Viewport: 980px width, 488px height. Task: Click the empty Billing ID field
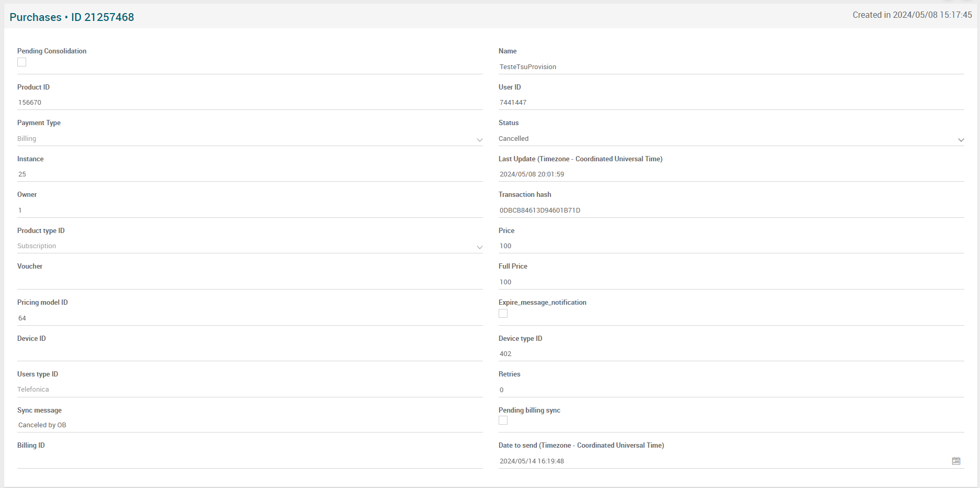pos(250,461)
